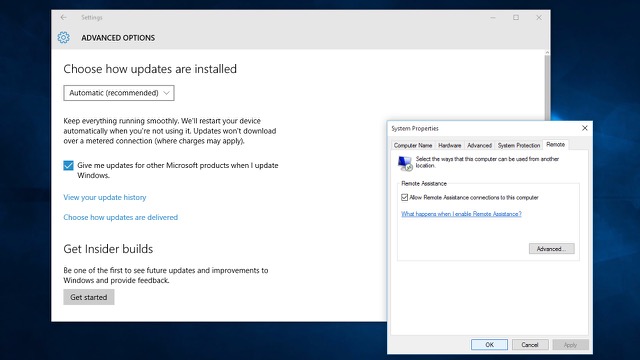Minimize the Settings window

[493, 18]
